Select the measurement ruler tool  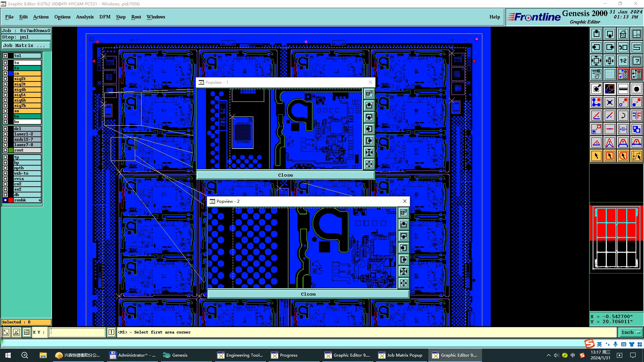coord(623,89)
